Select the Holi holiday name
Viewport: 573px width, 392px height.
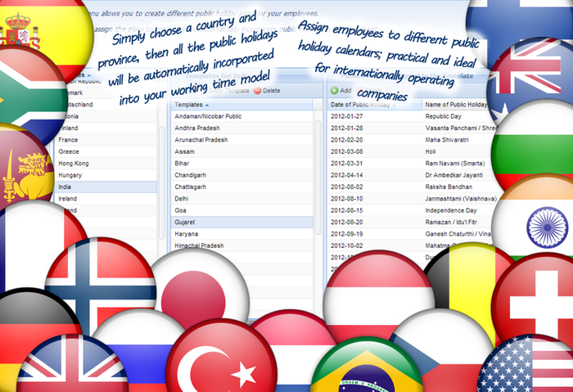click(x=430, y=151)
